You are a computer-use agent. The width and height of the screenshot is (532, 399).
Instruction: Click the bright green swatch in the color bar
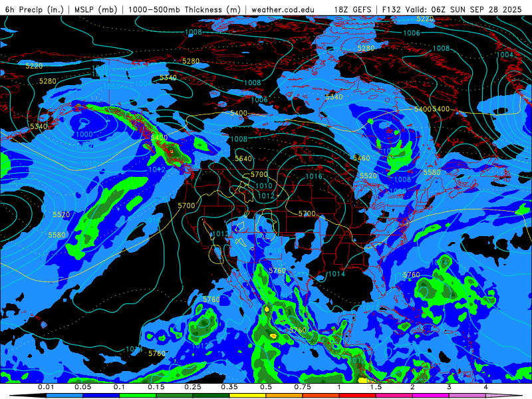(138, 396)
